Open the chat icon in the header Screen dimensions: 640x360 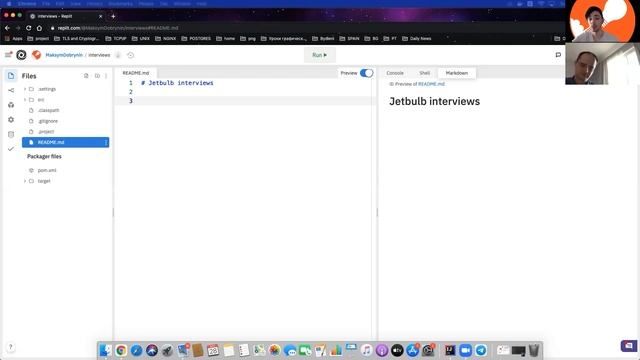tap(558, 55)
